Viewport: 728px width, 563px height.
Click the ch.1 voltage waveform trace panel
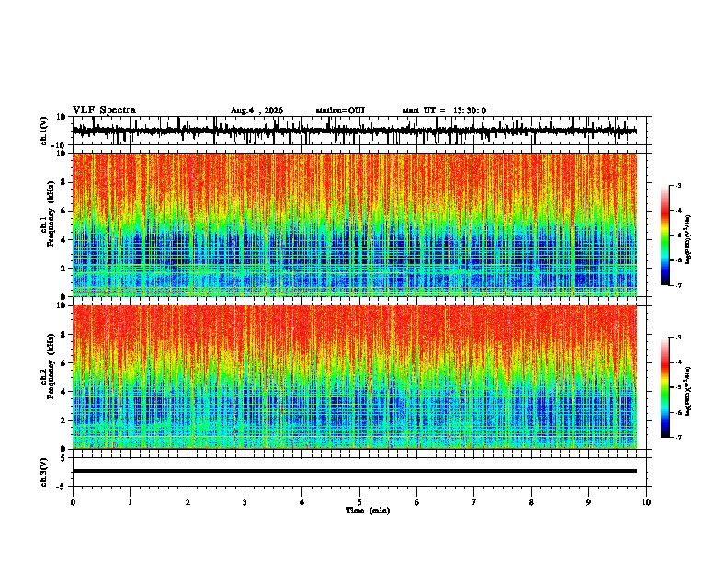[x=361, y=131]
